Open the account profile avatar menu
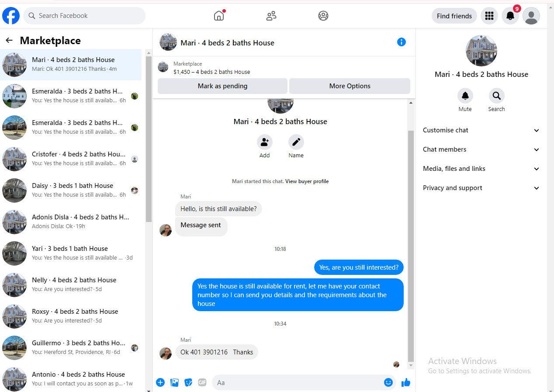 [531, 16]
